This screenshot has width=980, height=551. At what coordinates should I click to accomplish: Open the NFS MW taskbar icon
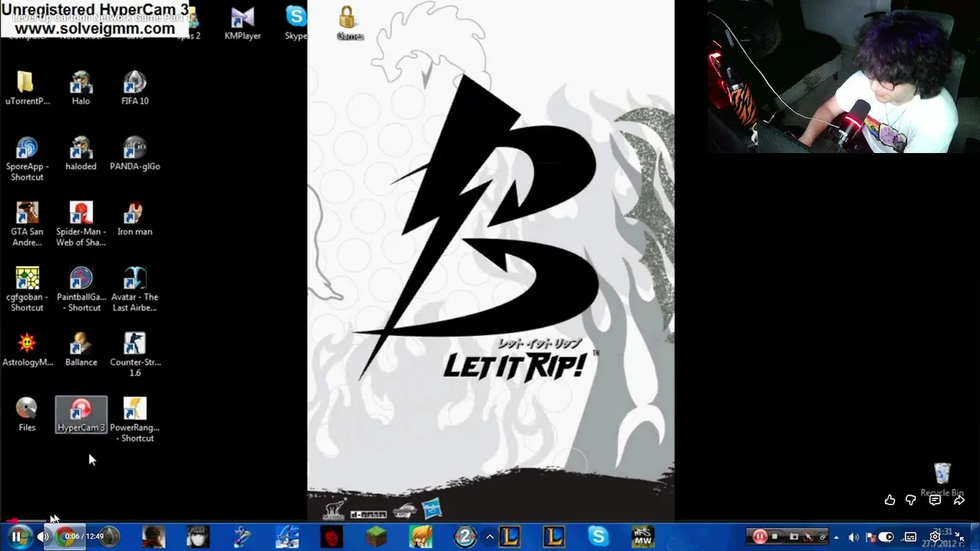point(642,536)
